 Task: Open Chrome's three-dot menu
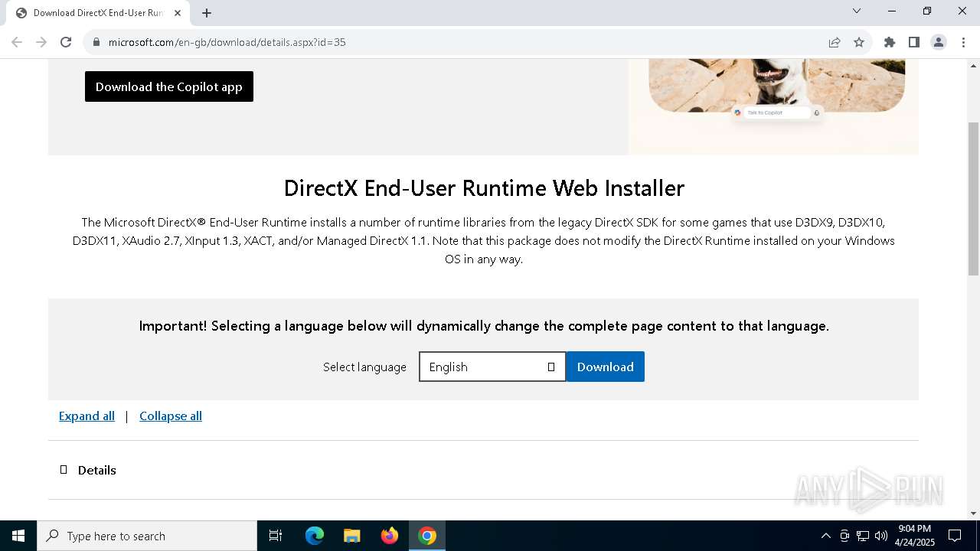pyautogui.click(x=963, y=42)
